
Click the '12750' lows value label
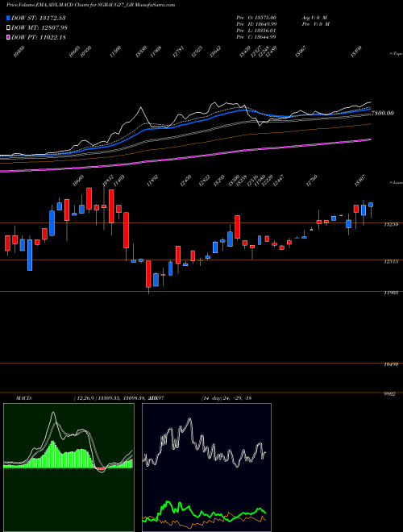(311, 181)
